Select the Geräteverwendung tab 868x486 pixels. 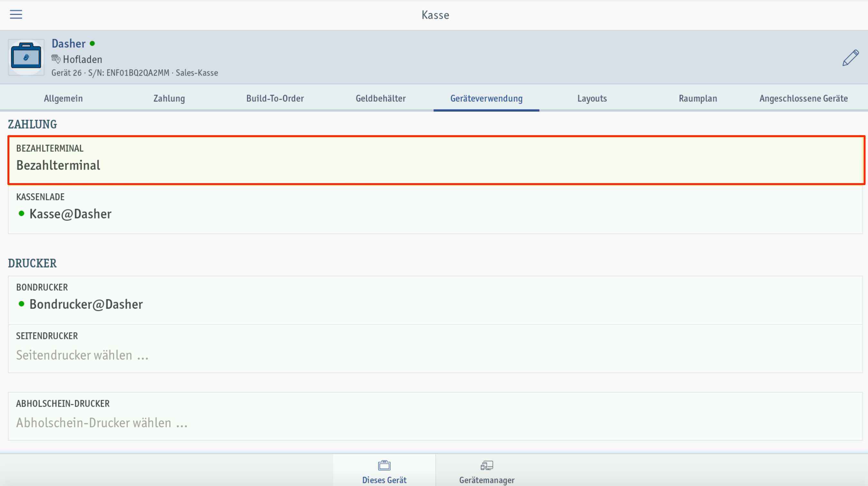click(486, 98)
